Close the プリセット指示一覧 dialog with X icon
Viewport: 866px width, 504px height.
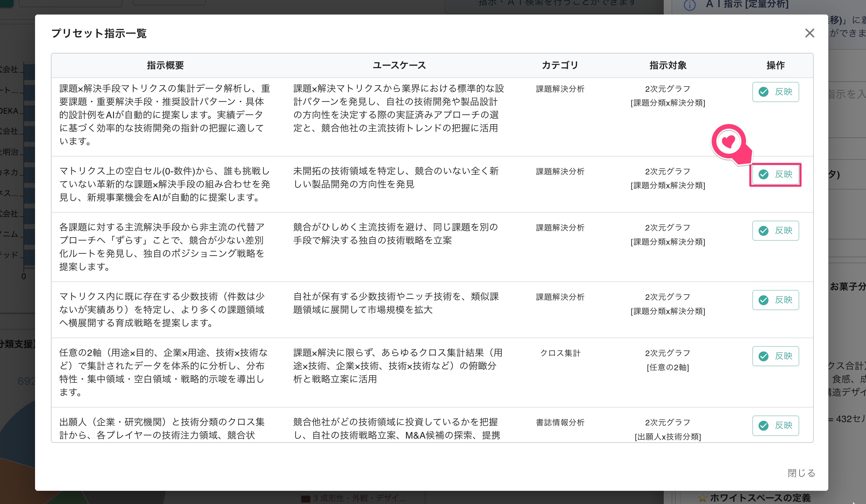(x=809, y=33)
